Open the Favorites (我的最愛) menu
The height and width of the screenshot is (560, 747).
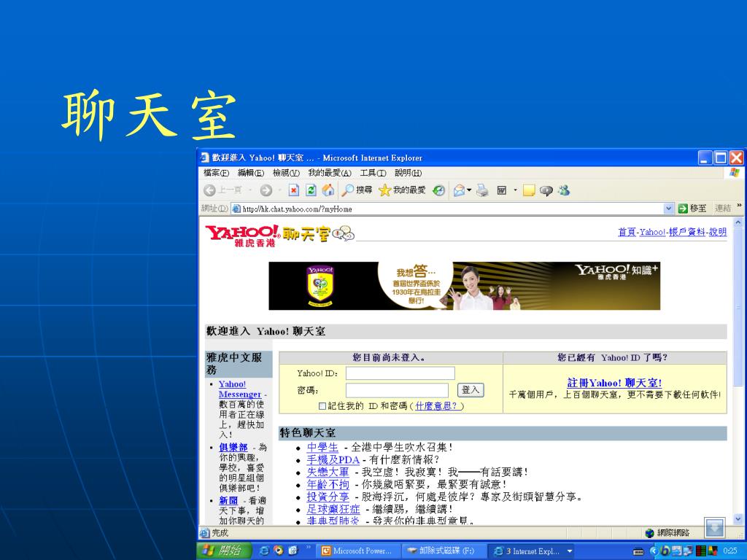pyautogui.click(x=330, y=173)
